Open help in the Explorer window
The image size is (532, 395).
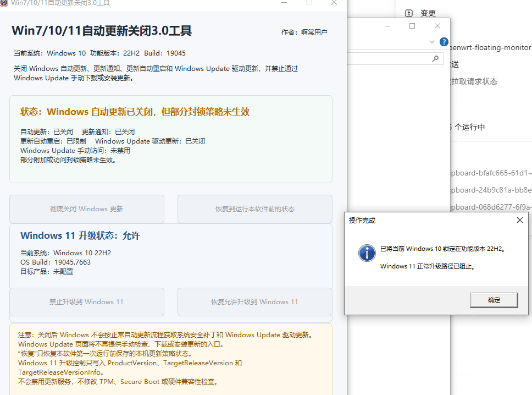click(x=444, y=42)
